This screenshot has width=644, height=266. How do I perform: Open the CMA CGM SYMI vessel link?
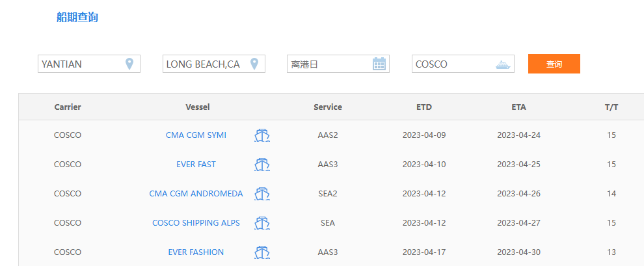pyautogui.click(x=196, y=135)
